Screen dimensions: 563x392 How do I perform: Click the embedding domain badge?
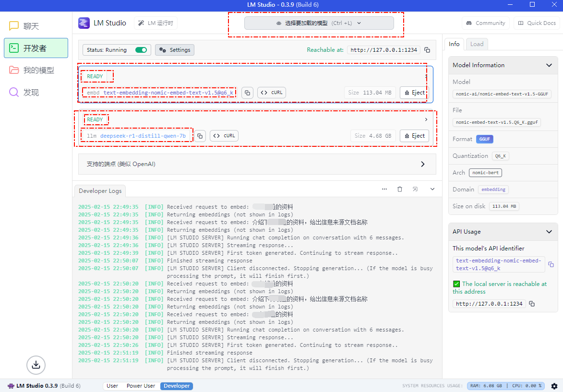click(493, 190)
